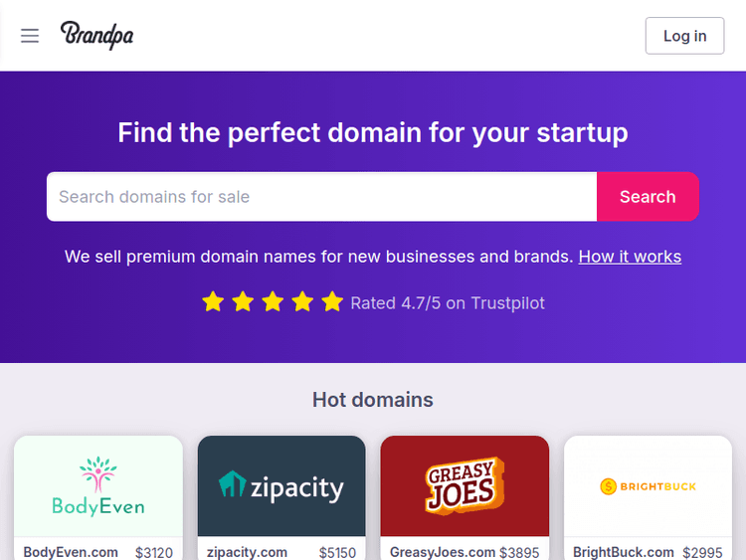
Task: Open the Greasy Joes logo card
Action: point(465,485)
